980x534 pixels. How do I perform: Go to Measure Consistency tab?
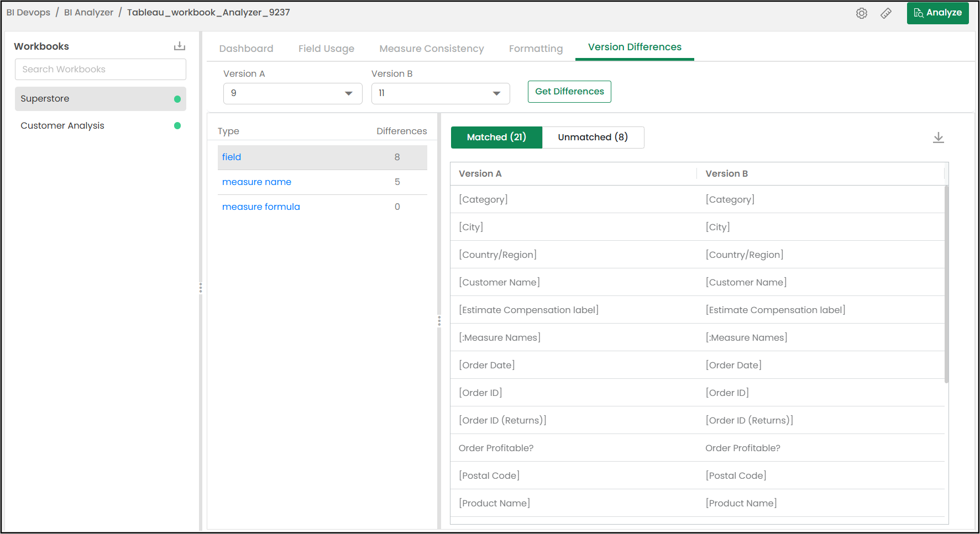pyautogui.click(x=431, y=49)
